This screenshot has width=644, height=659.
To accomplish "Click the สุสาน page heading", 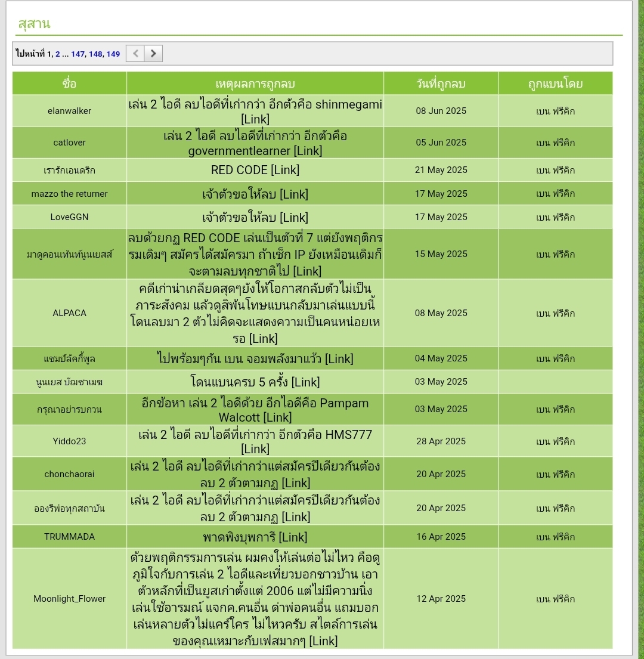I will pos(34,23).
